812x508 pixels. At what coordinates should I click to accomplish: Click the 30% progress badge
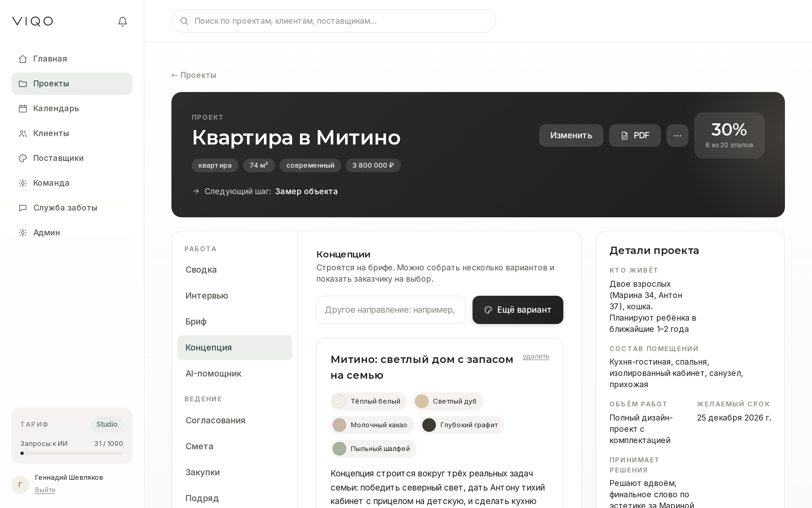[729, 135]
